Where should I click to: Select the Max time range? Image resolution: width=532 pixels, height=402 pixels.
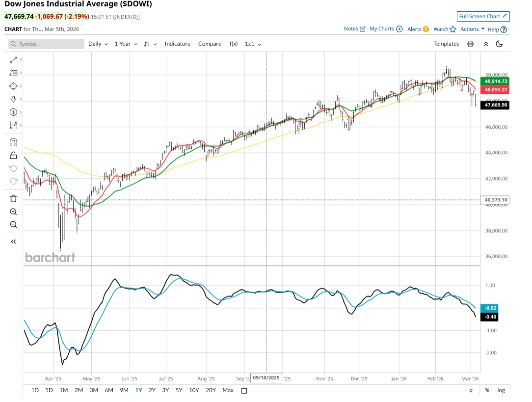pos(228,391)
